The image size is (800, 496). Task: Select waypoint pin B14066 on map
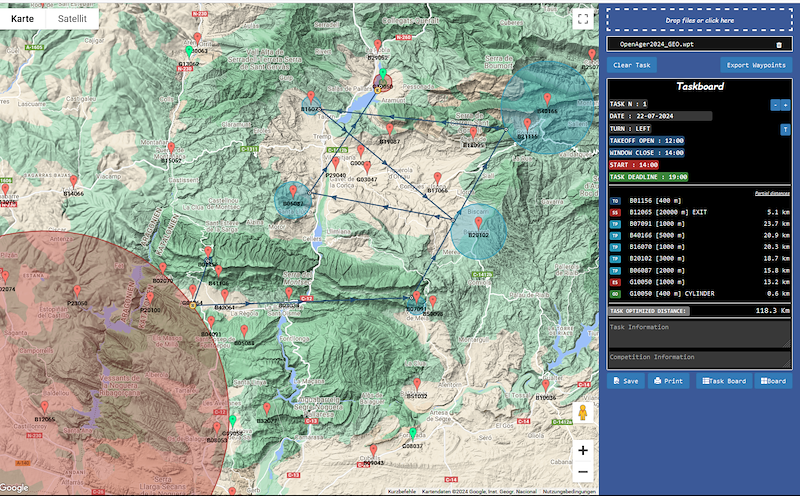point(73,181)
